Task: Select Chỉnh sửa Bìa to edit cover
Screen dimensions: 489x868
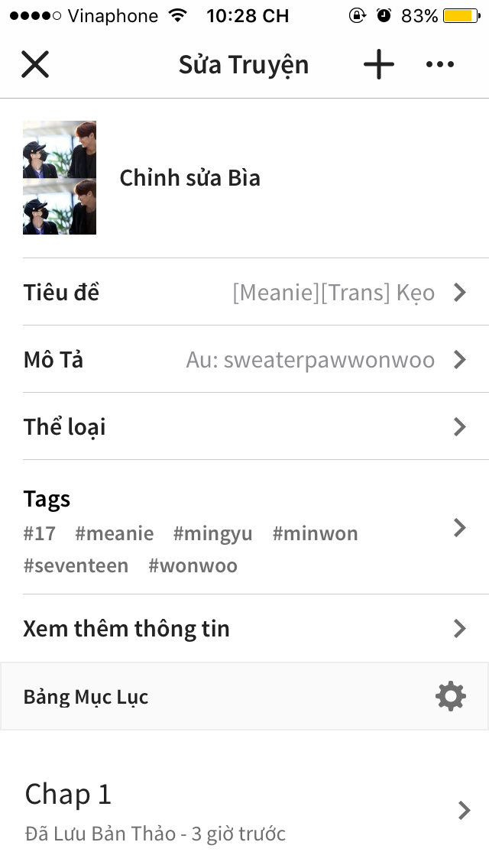Action: [x=190, y=178]
